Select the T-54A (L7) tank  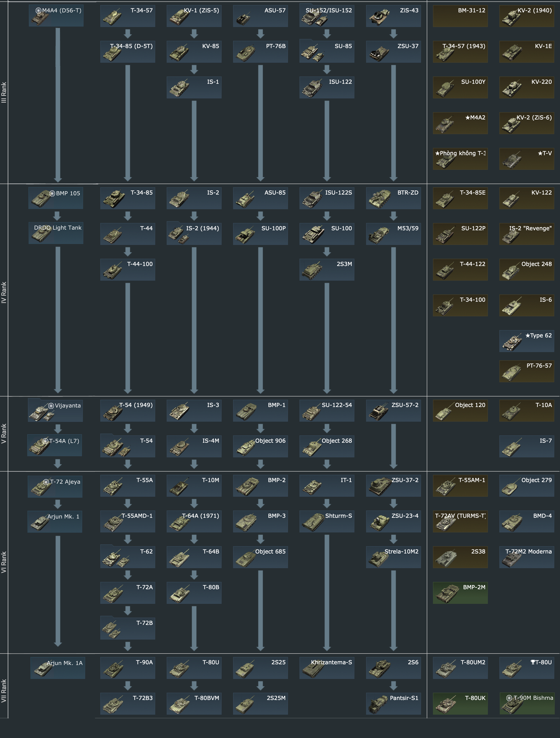55,445
